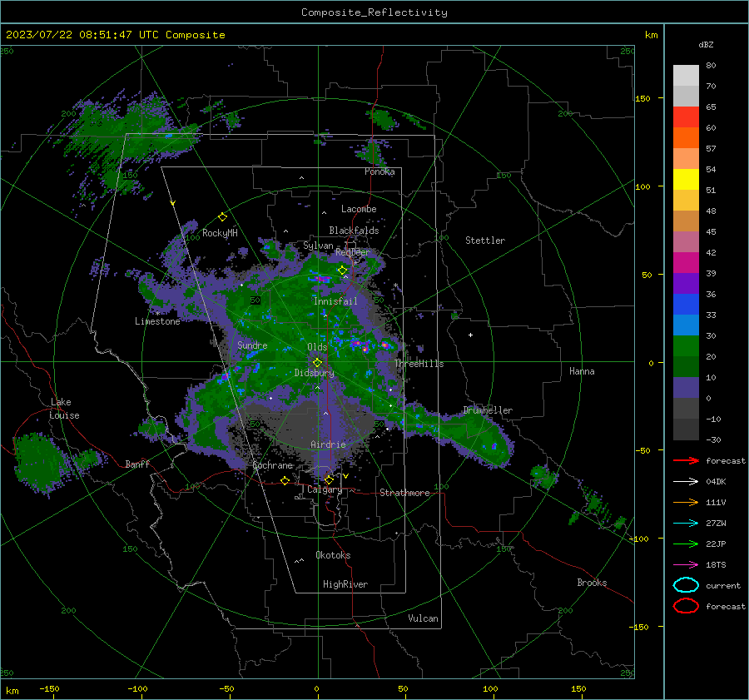Image resolution: width=749 pixels, height=700 pixels.
Task: Click the ThreeHills label
Action: point(419,364)
